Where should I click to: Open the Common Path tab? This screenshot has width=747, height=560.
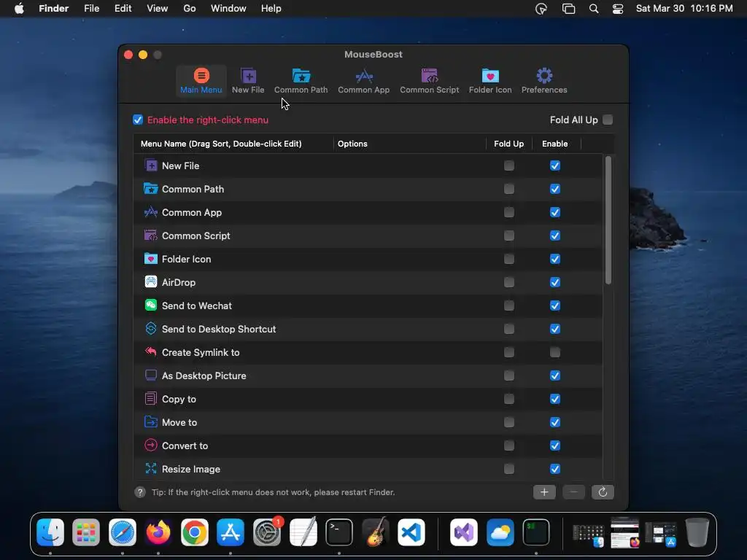tap(301, 81)
